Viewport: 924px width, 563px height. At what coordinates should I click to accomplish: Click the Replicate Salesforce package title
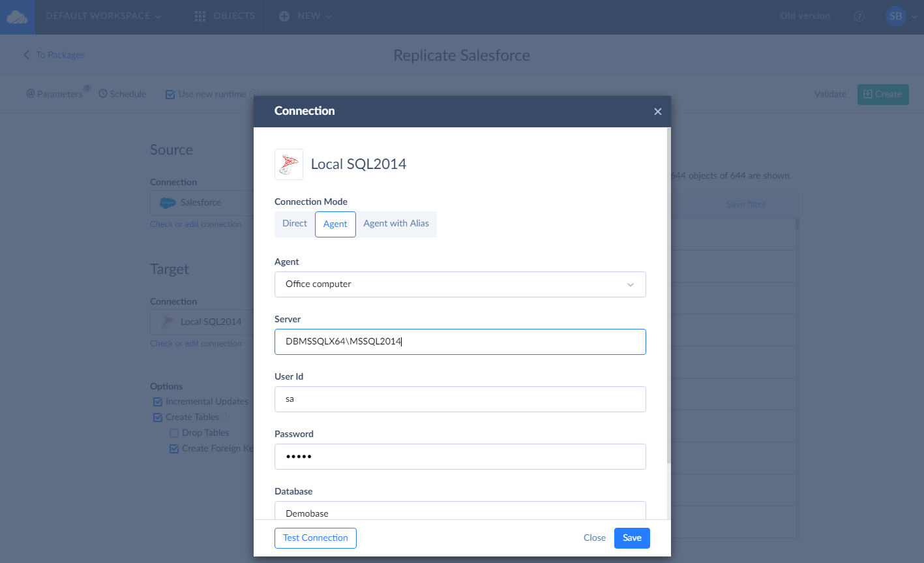pos(462,55)
